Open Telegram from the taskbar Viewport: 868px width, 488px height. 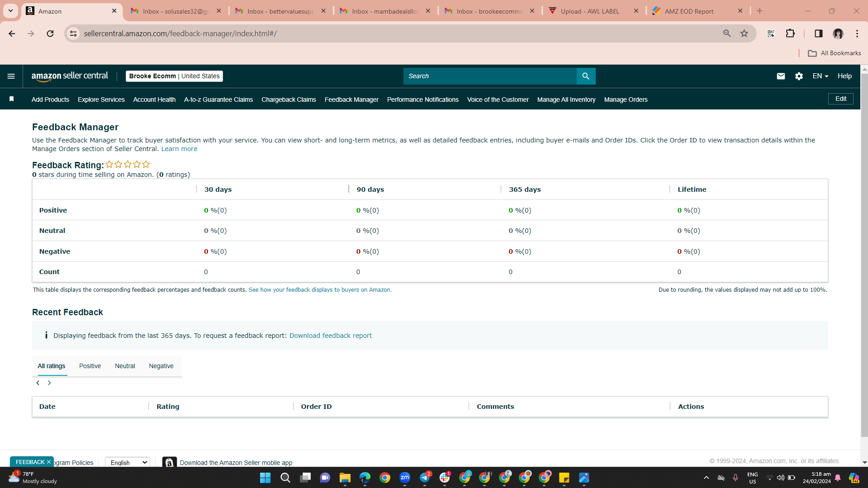click(x=425, y=478)
